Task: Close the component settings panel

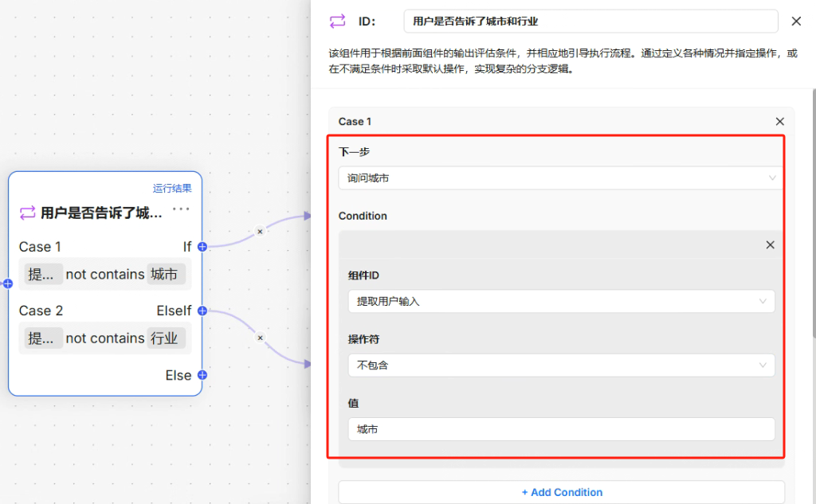Action: (x=796, y=21)
